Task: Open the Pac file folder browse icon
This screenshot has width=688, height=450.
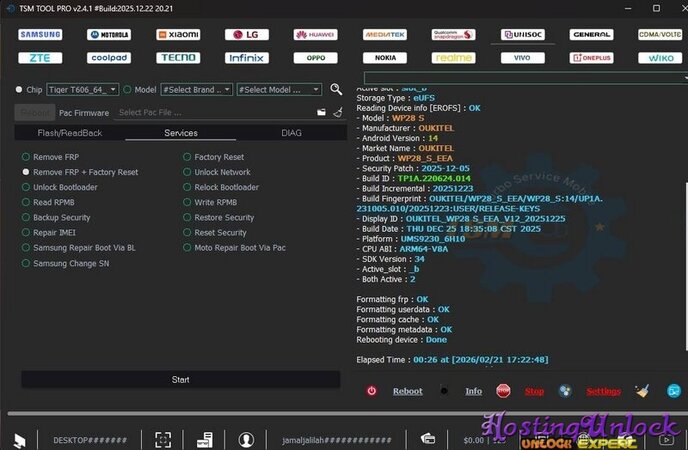Action: [x=321, y=112]
